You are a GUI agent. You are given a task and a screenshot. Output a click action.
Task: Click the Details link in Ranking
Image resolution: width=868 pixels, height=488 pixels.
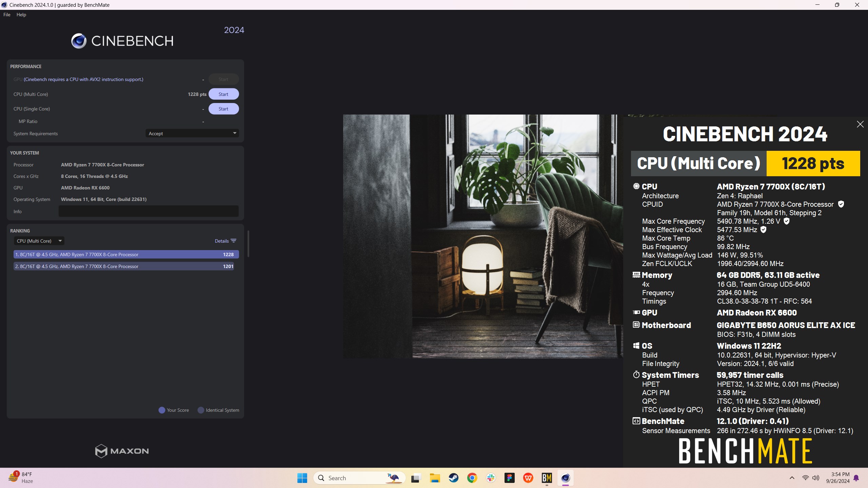coord(222,241)
